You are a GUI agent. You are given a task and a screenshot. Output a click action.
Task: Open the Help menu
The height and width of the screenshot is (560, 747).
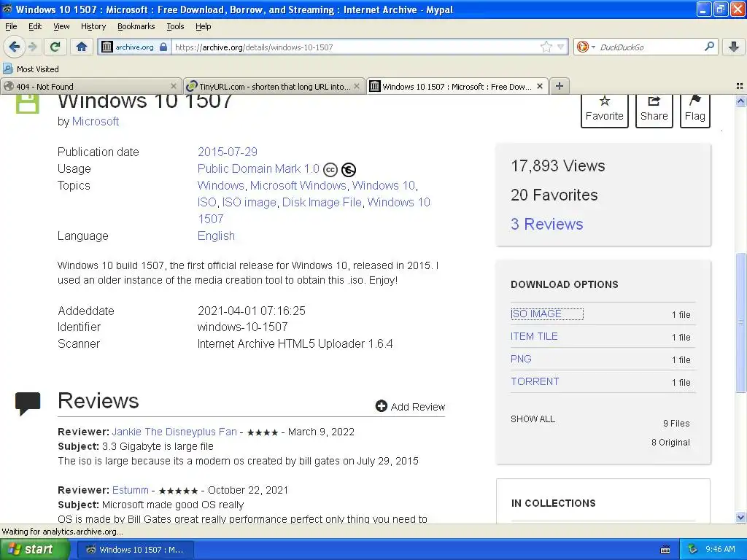[x=203, y=26]
